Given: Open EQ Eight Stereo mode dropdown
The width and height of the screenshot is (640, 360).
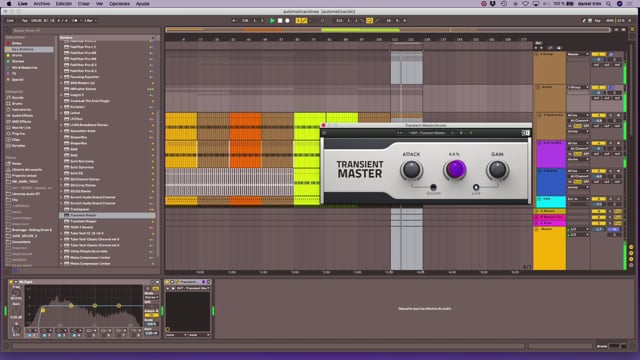Looking at the screenshot, I should pos(151,297).
